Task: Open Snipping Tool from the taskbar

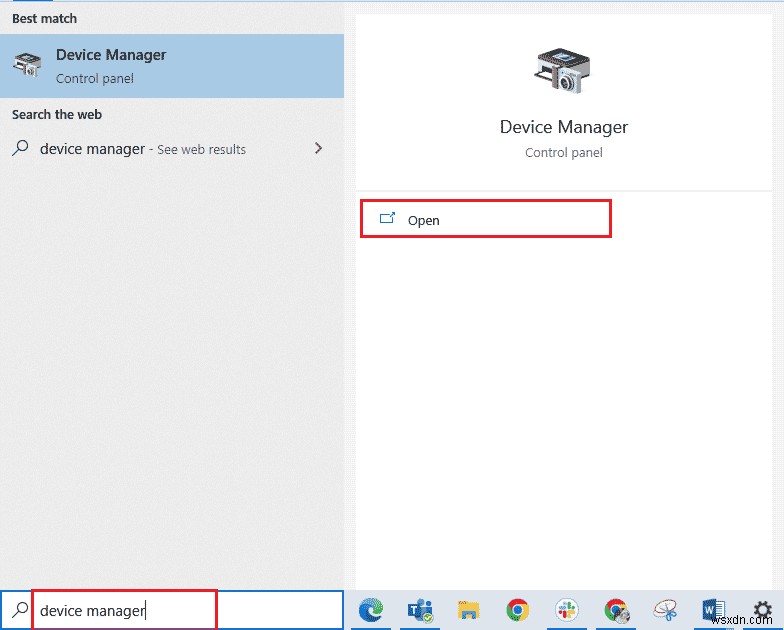Action: tap(666, 610)
